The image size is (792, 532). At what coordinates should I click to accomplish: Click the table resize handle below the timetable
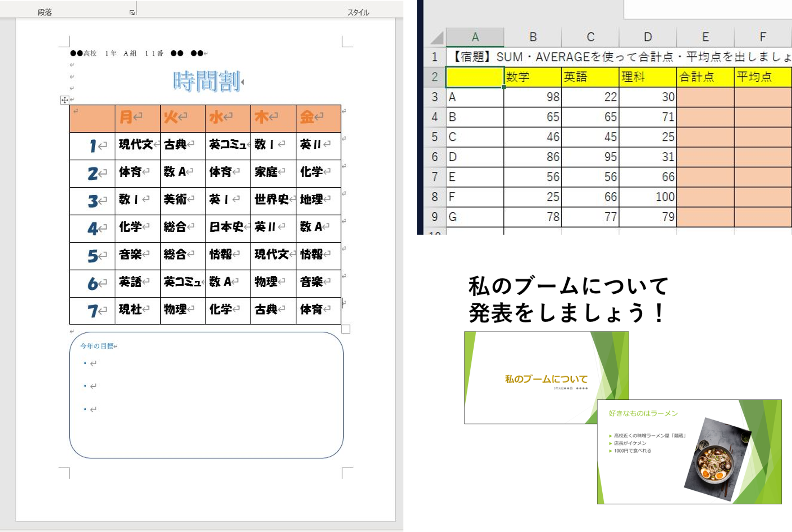click(x=346, y=329)
